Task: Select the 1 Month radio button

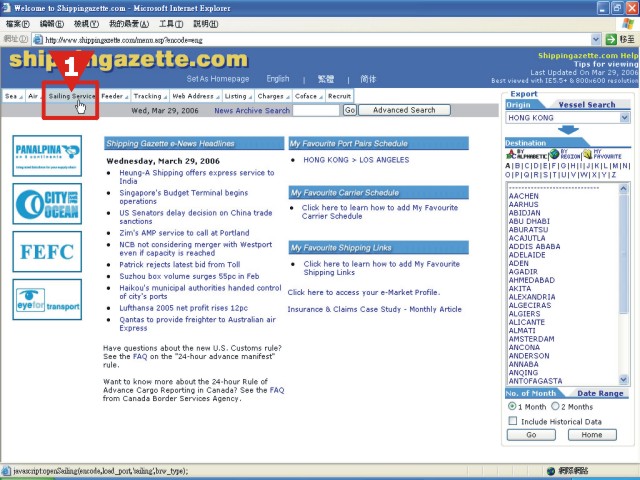Action: click(512, 406)
